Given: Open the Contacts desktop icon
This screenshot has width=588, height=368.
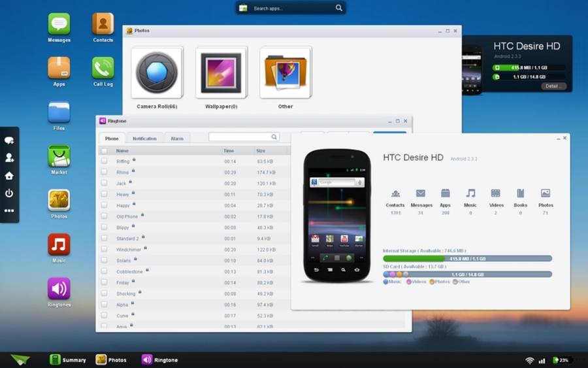Looking at the screenshot, I should (103, 24).
